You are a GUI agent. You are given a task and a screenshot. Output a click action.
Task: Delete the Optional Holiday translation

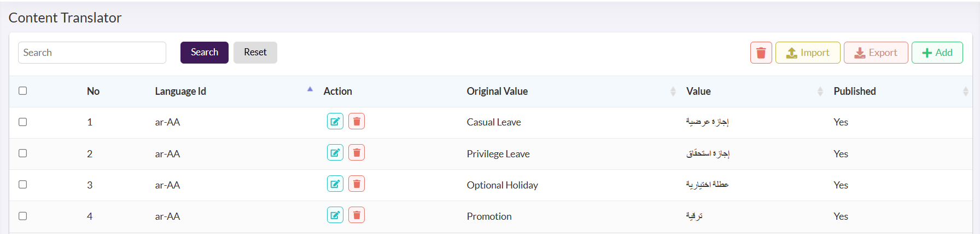[x=357, y=184]
